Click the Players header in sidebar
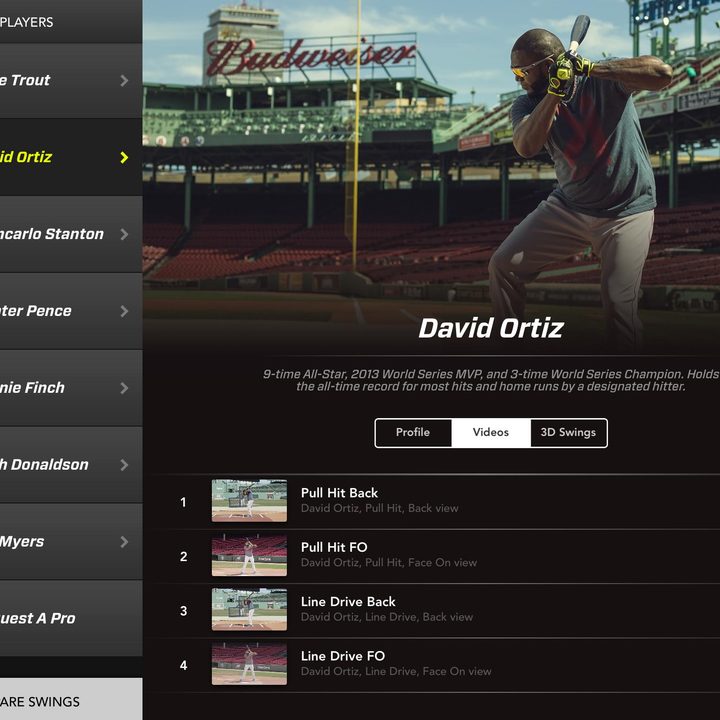This screenshot has width=720, height=720. click(x=27, y=22)
